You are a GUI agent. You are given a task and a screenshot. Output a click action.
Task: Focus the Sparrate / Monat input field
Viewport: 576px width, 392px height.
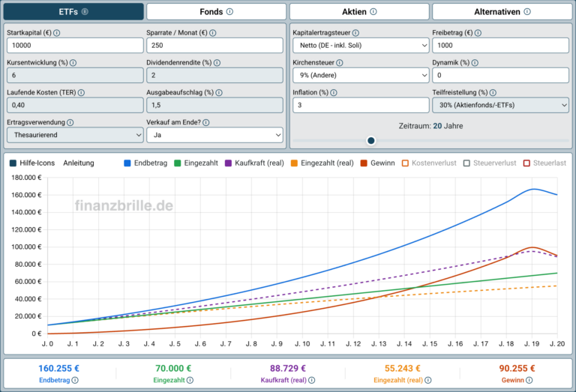(x=214, y=46)
